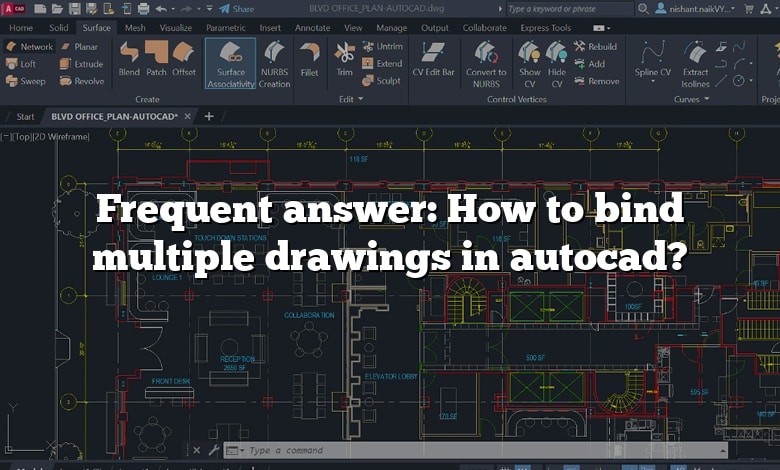Open the Insert ribbon tab
The image size is (780, 470).
tap(270, 28)
